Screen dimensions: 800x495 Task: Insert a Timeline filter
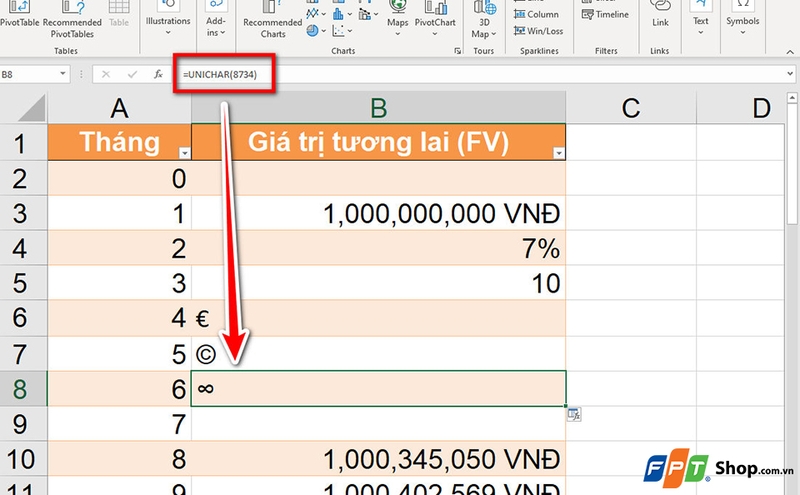pos(605,14)
